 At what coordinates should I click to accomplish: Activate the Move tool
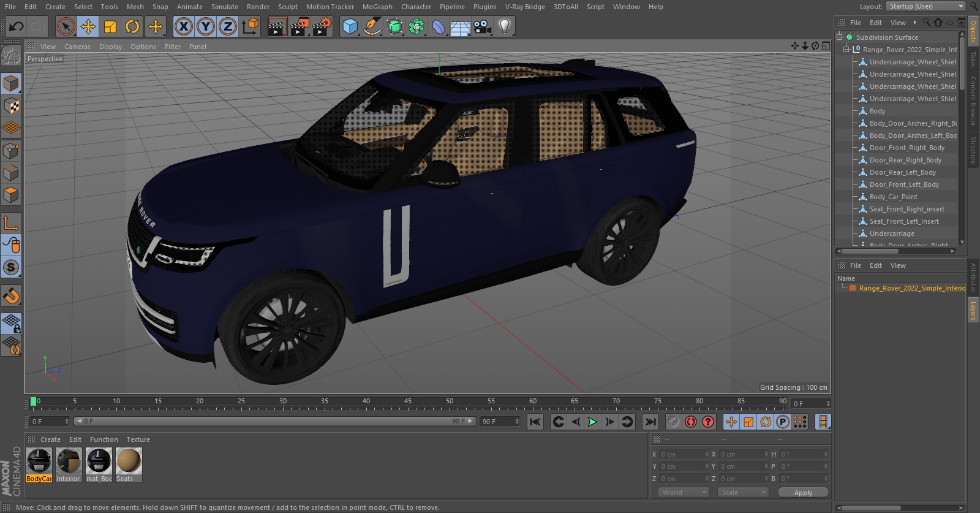pos(88,26)
